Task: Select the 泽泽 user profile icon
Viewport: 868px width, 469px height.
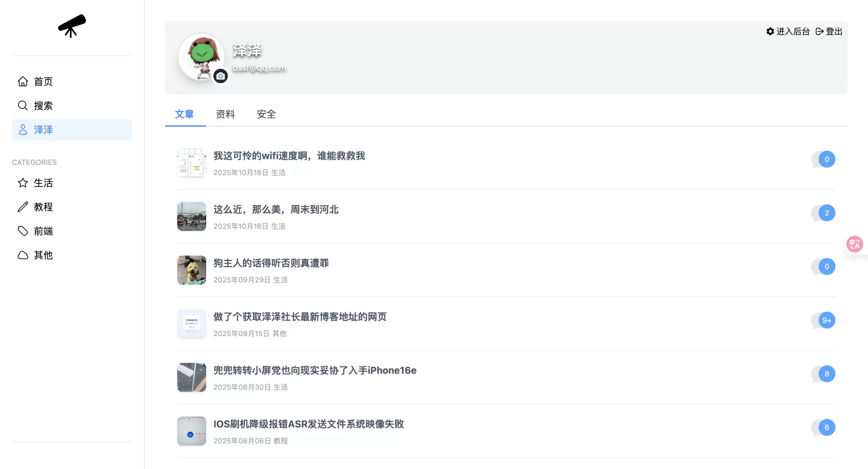Action: coord(23,130)
